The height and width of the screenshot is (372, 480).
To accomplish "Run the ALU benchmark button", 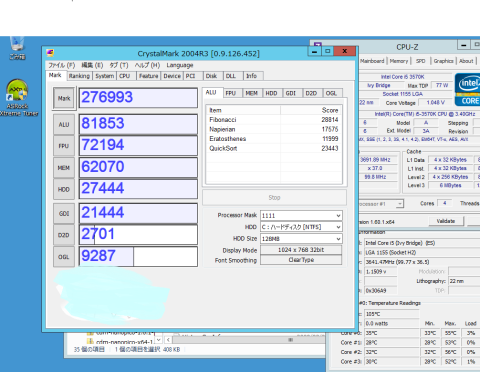I will (64, 125).
